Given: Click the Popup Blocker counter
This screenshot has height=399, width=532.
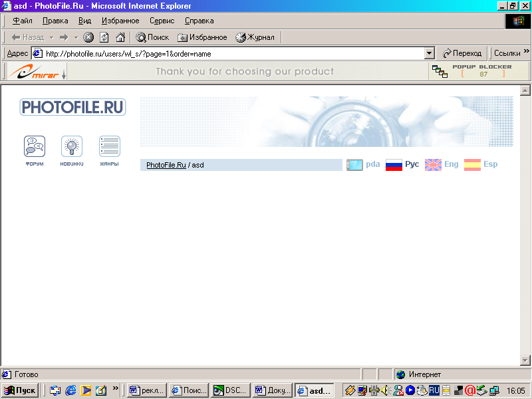Looking at the screenshot, I should click(x=483, y=74).
